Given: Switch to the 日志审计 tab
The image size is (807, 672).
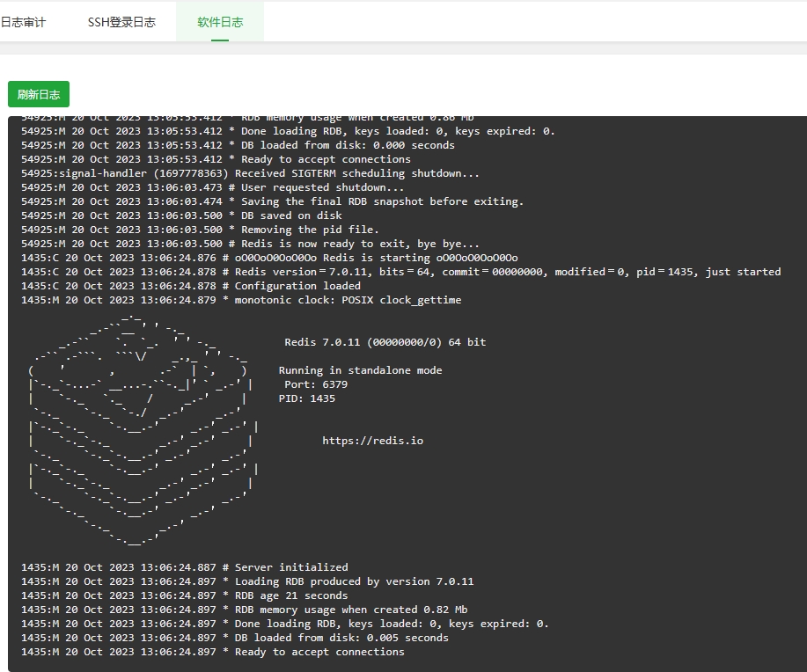Looking at the screenshot, I should click(x=23, y=22).
